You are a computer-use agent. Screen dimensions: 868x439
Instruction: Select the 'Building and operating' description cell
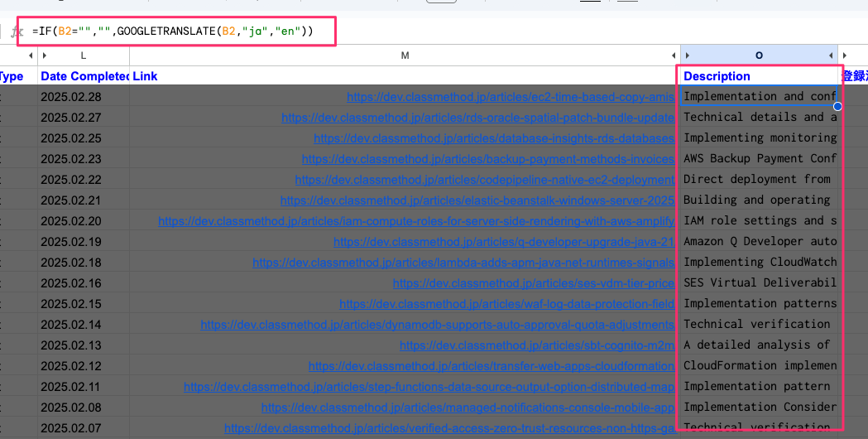(759, 200)
